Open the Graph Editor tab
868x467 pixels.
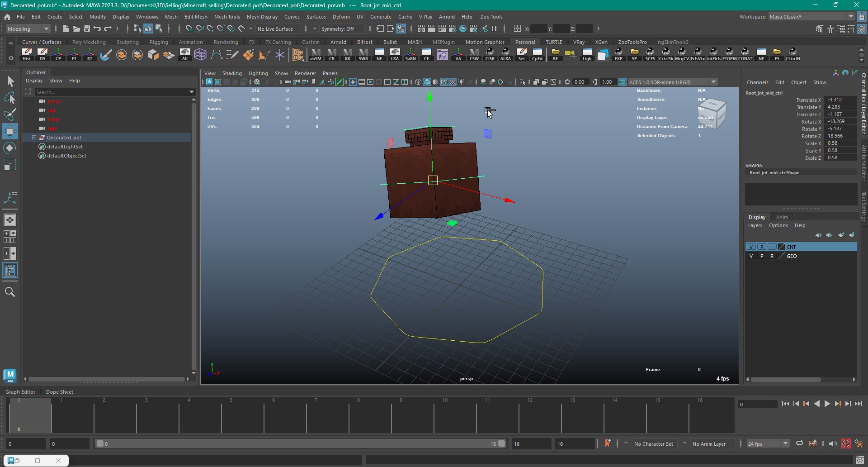[20, 392]
